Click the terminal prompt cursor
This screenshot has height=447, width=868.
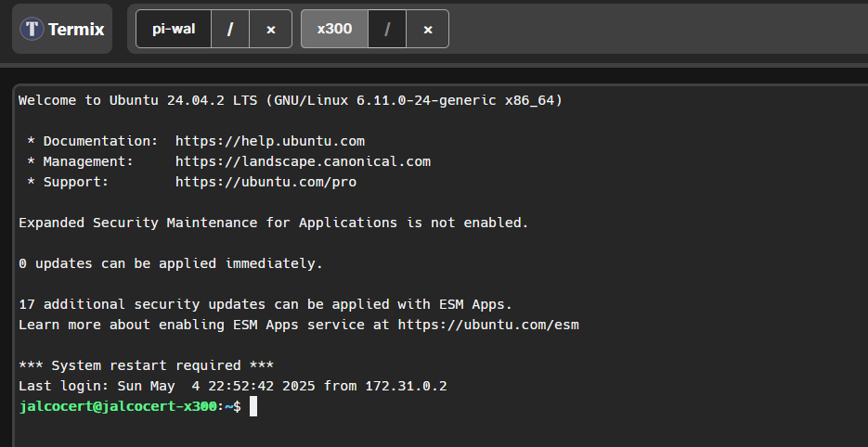click(x=253, y=406)
